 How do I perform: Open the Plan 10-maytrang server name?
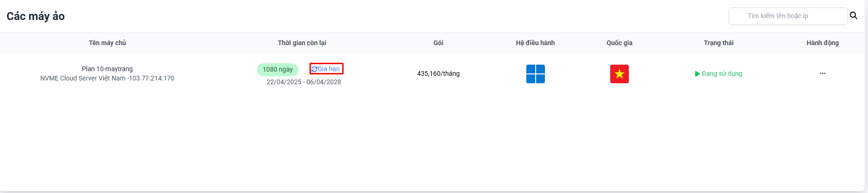(107, 69)
